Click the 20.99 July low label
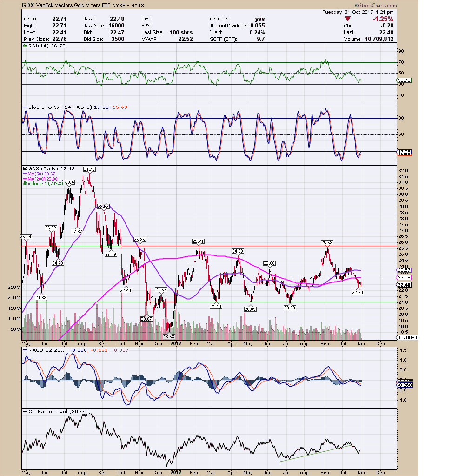The width and height of the screenshot is (465, 476). coord(290,308)
